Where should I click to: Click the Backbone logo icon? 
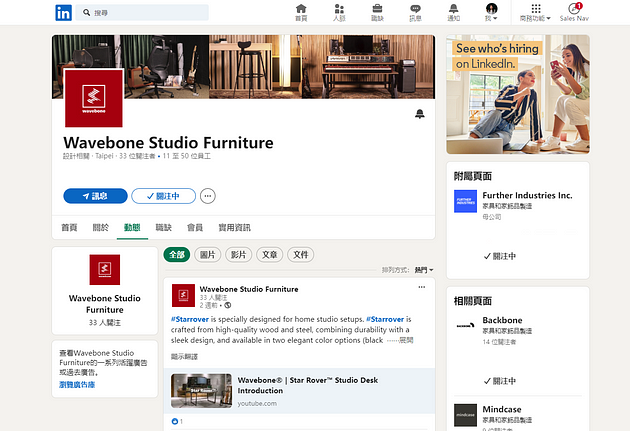[x=465, y=326]
